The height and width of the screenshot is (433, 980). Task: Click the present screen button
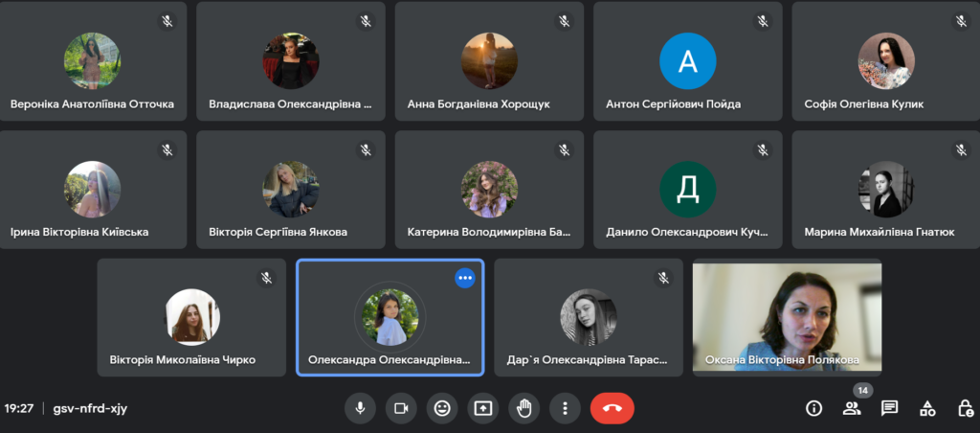483,408
